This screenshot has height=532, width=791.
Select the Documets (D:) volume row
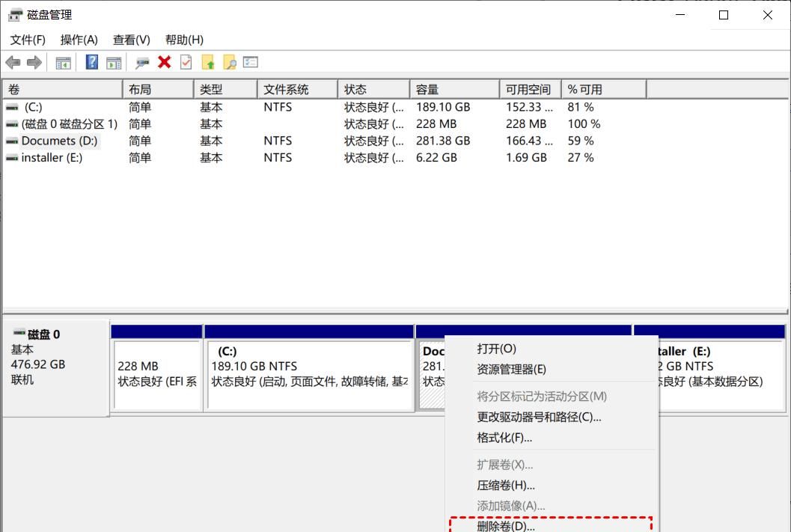coord(59,141)
